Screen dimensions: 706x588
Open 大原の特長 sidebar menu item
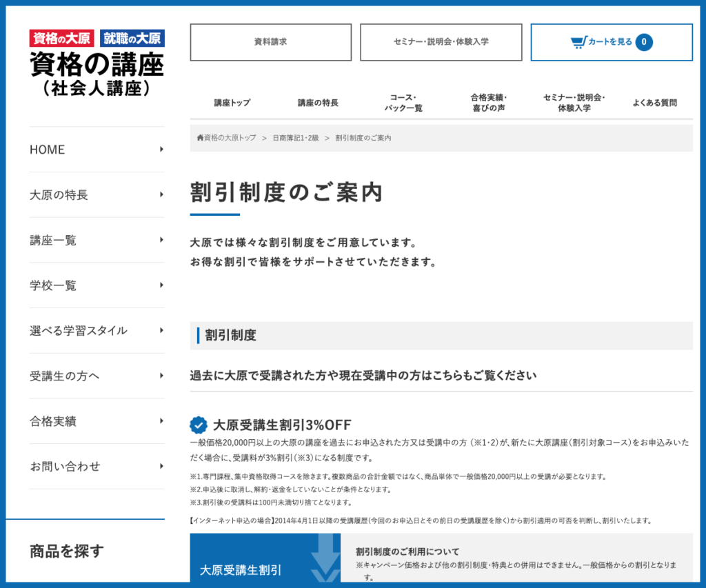click(x=97, y=195)
